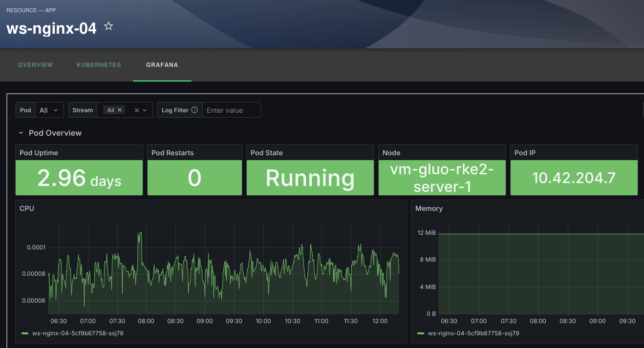Favorite ws-nginx-04 using the star icon

108,27
